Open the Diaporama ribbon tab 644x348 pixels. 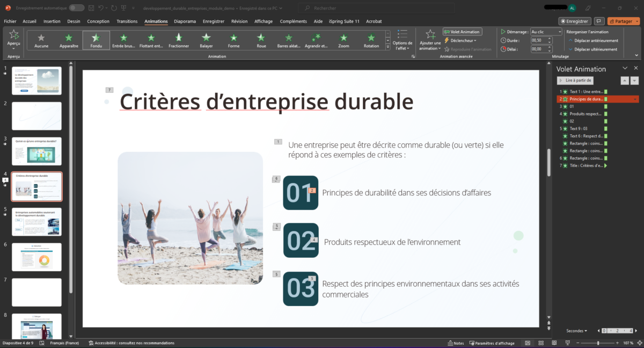coord(185,21)
